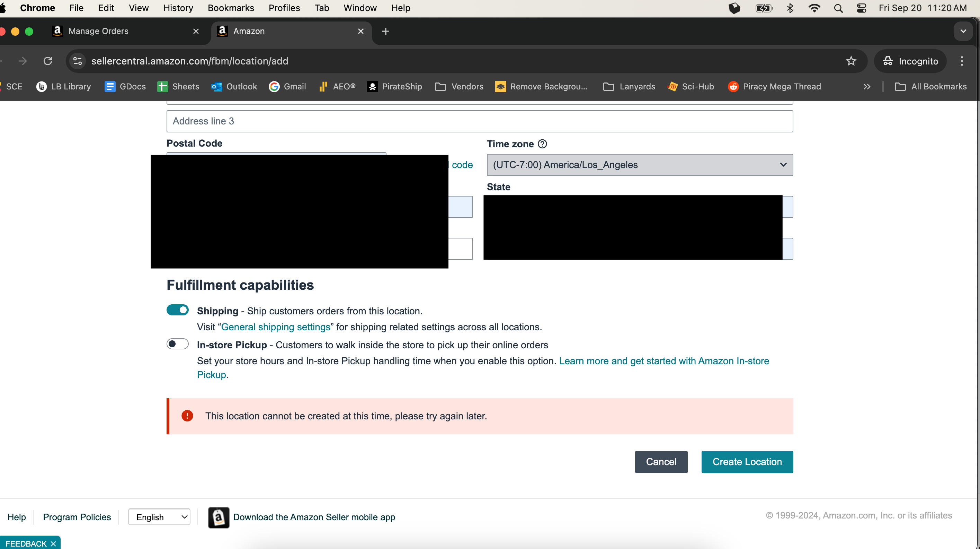
Task: Switch to the Manage Orders tab
Action: 126,31
